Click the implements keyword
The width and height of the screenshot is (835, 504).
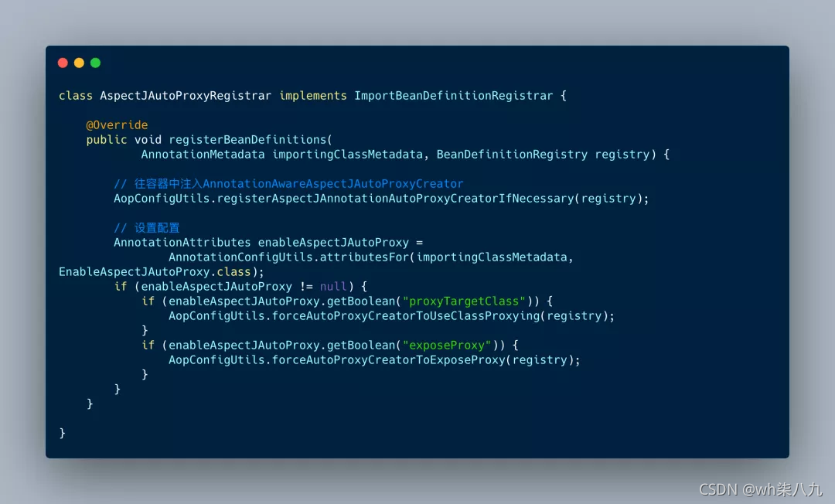[313, 96]
